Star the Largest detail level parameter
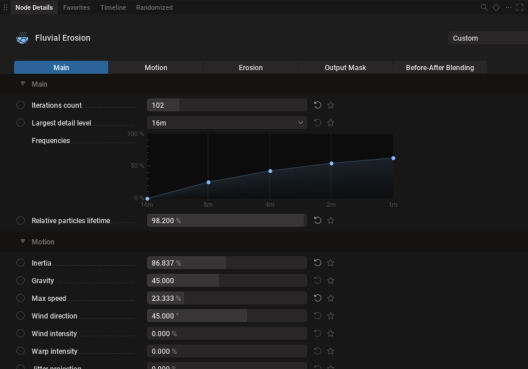 pyautogui.click(x=331, y=123)
